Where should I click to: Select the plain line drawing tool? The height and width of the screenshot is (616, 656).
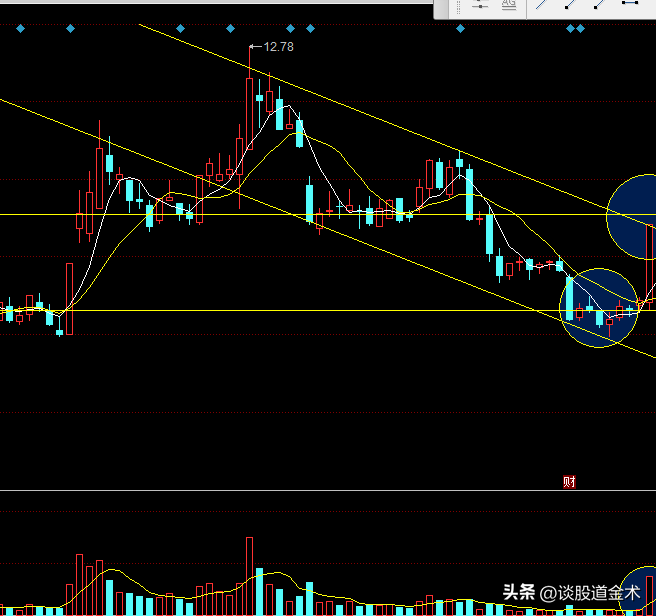[x=541, y=5]
